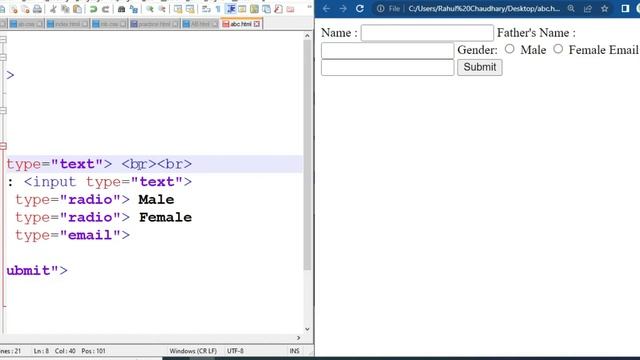Reload the browser page
Image resolution: width=640 pixels, height=360 pixels.
(x=360, y=9)
